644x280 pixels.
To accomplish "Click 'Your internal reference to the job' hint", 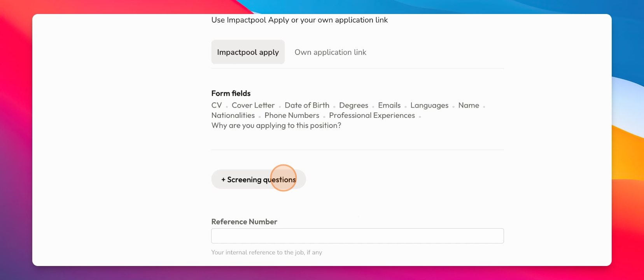I will pos(258,252).
